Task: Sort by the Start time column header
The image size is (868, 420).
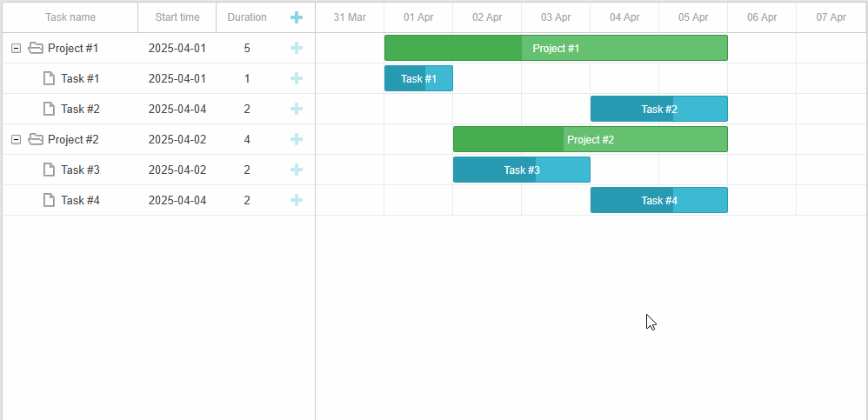Action: [177, 17]
